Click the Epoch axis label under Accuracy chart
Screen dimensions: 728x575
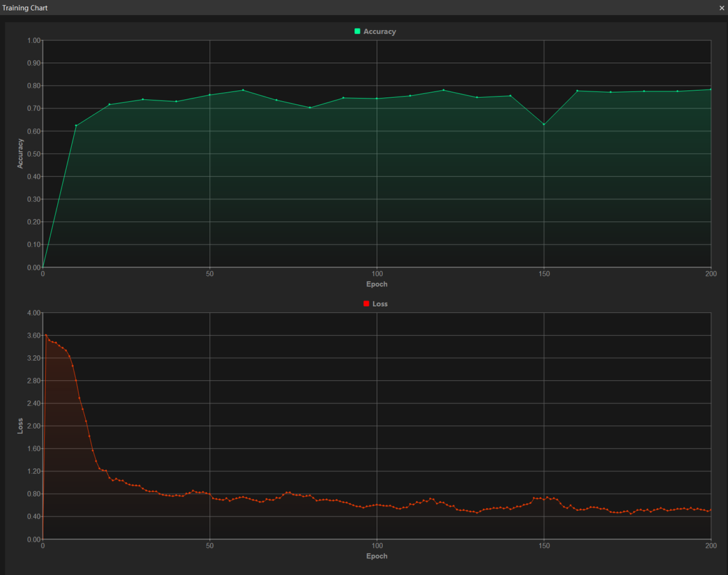click(x=376, y=284)
